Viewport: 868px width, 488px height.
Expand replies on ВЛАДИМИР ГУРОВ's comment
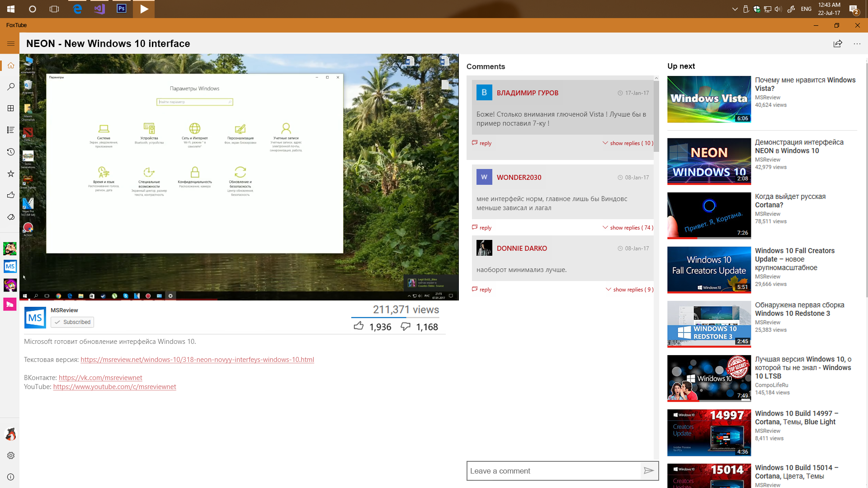[628, 143]
